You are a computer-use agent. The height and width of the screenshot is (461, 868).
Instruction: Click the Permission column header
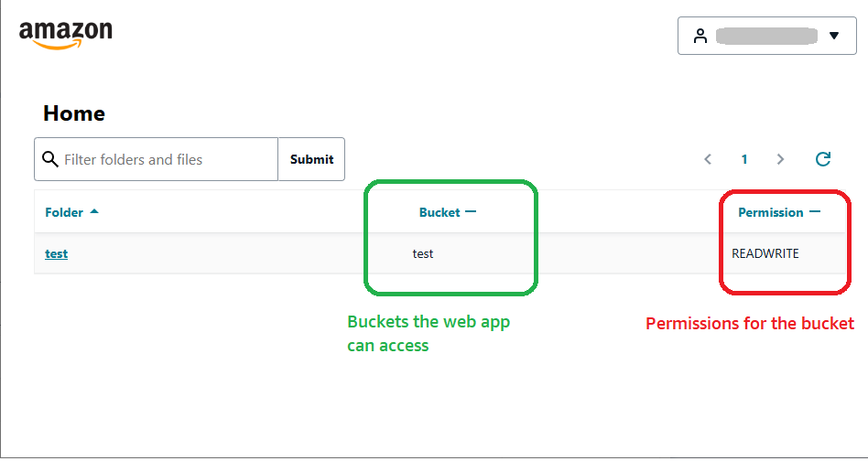[x=770, y=212]
